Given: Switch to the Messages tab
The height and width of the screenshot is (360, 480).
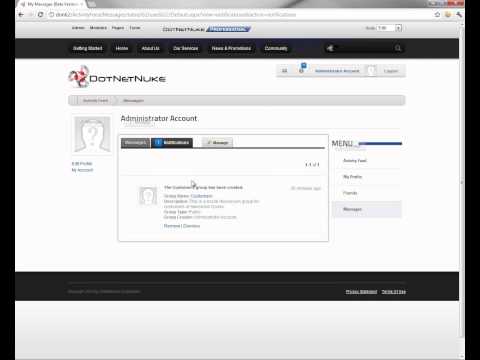Looking at the screenshot, I should point(135,143).
